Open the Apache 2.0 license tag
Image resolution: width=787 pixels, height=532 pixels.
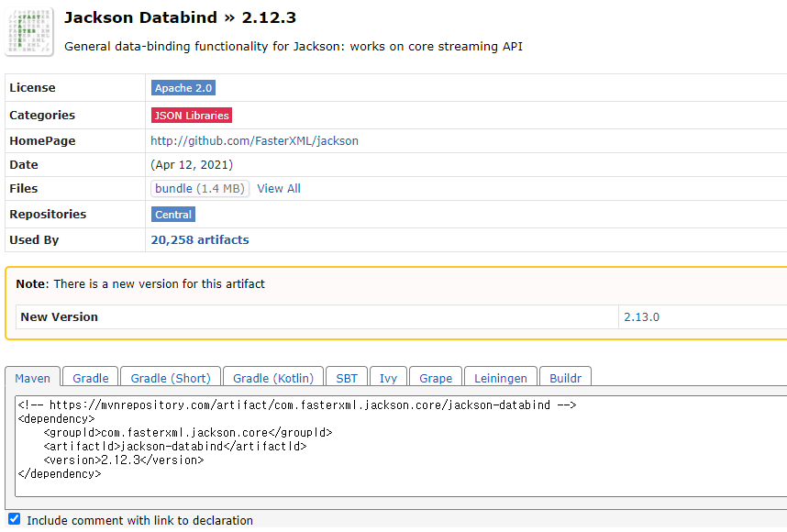(183, 88)
